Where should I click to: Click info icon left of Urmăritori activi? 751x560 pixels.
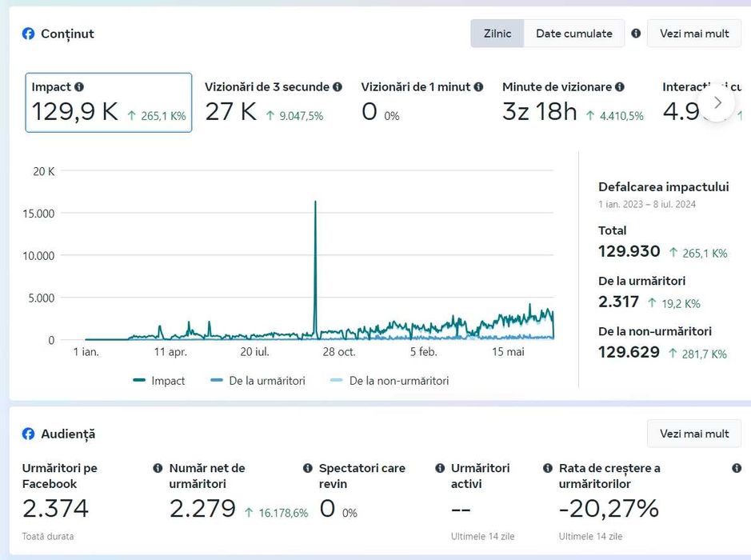point(440,468)
